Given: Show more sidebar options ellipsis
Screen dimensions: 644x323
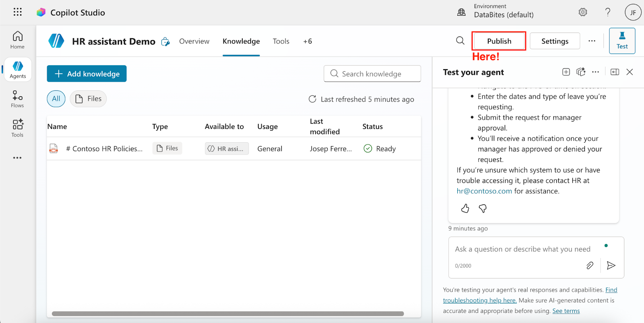Looking at the screenshot, I should pyautogui.click(x=17, y=158).
